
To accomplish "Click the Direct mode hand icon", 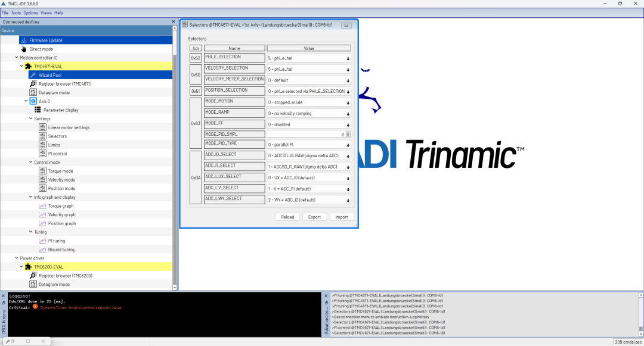I will [24, 49].
